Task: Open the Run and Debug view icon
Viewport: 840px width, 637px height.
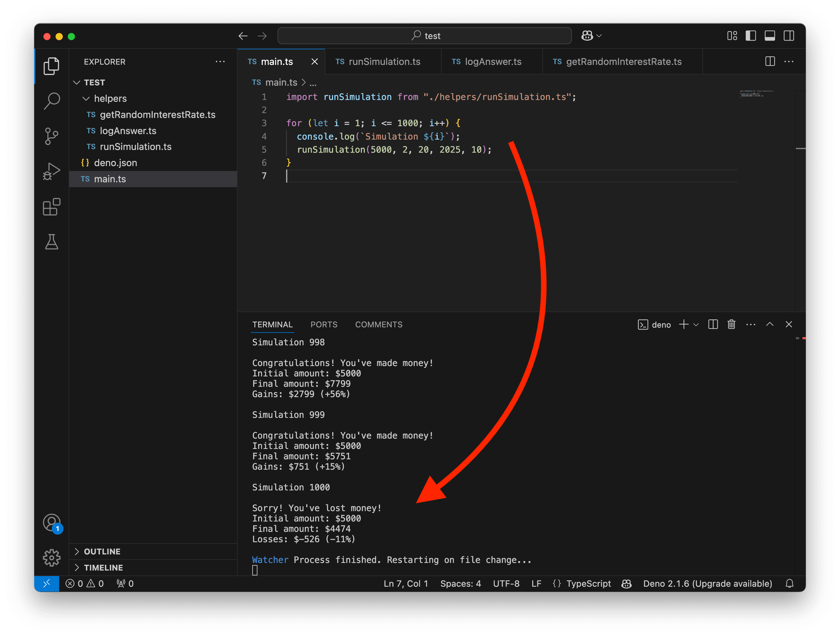Action: [51, 172]
